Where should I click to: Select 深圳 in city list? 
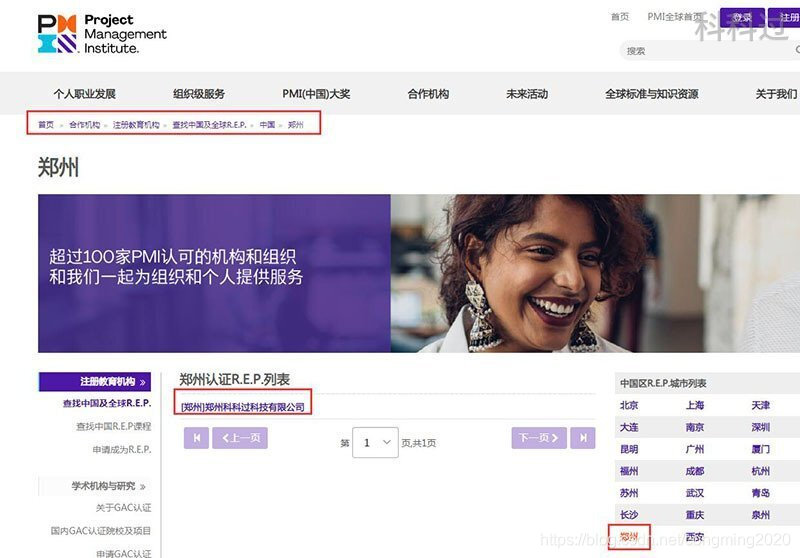pyautogui.click(x=761, y=427)
